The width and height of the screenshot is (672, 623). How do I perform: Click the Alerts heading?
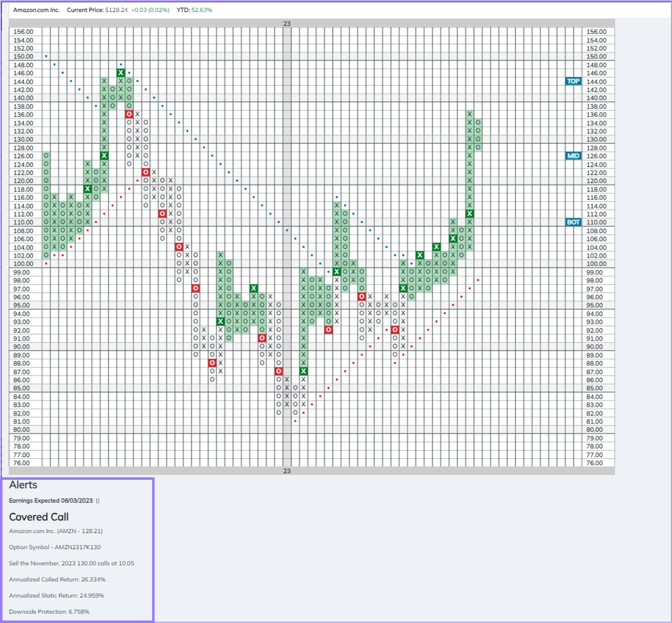click(x=23, y=484)
